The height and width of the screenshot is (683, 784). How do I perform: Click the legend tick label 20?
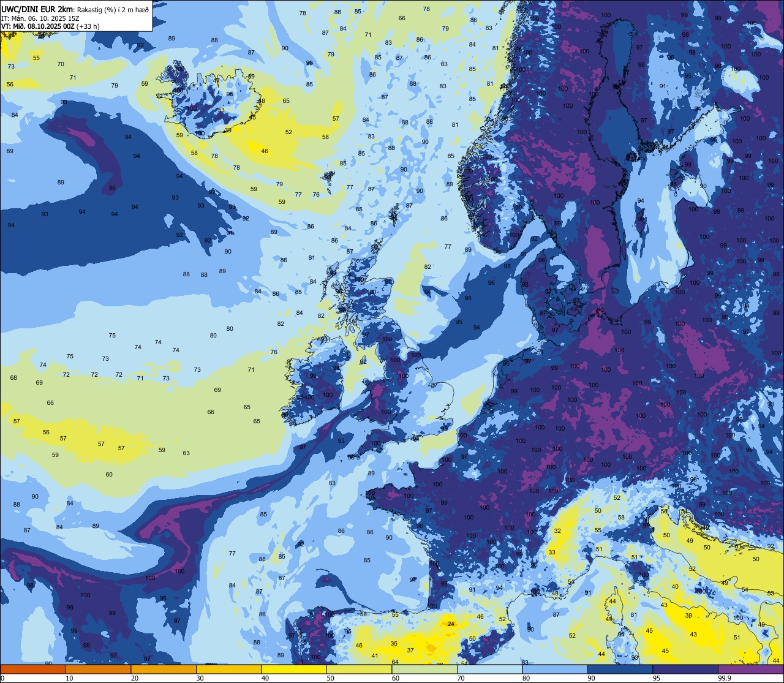click(134, 678)
